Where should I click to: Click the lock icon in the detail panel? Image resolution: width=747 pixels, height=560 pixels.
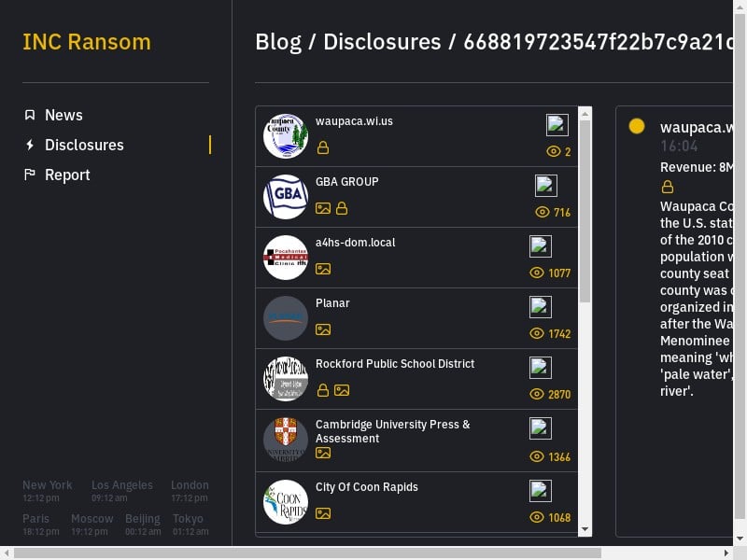click(x=668, y=187)
